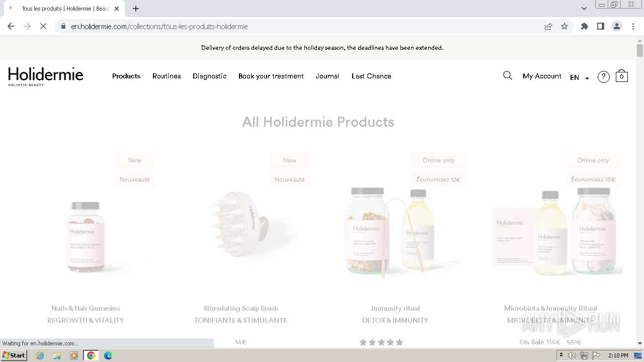644x362 pixels.
Task: Open Chrome extensions puzzle icon
Action: coord(585,26)
